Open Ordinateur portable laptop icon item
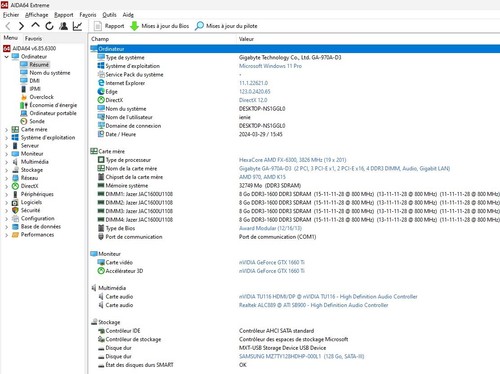 [x=24, y=113]
